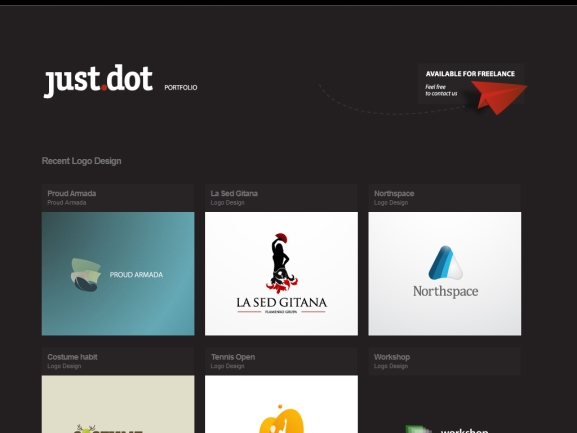Open the Tennis Open logo thumbnail
577x433 pixels.
tap(282, 404)
